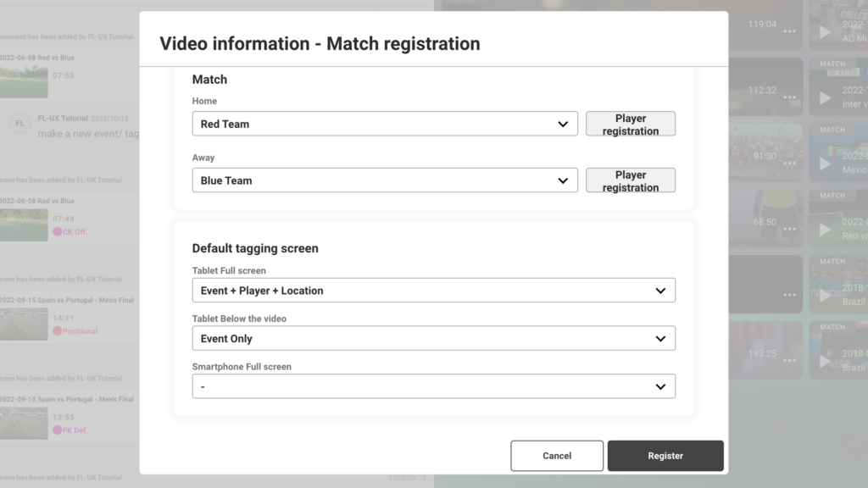Image resolution: width=868 pixels, height=488 pixels.
Task: Play the Mexico match video in background list
Action: point(825,164)
